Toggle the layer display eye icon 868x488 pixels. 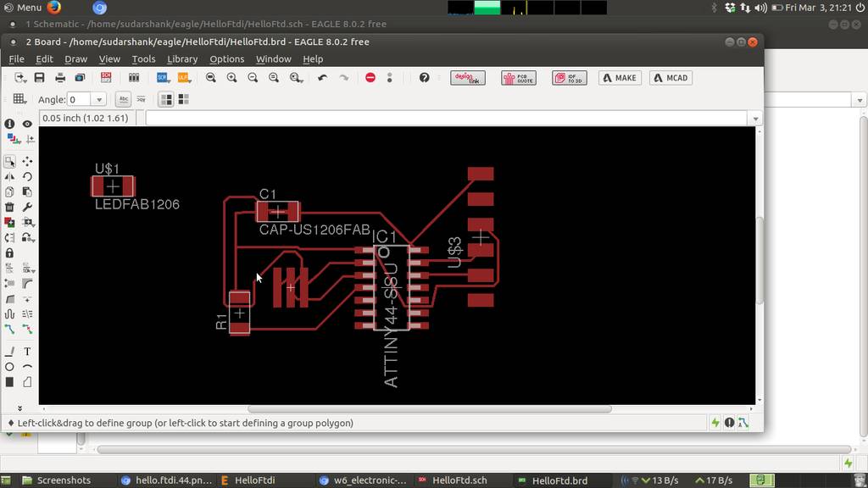pos(27,124)
